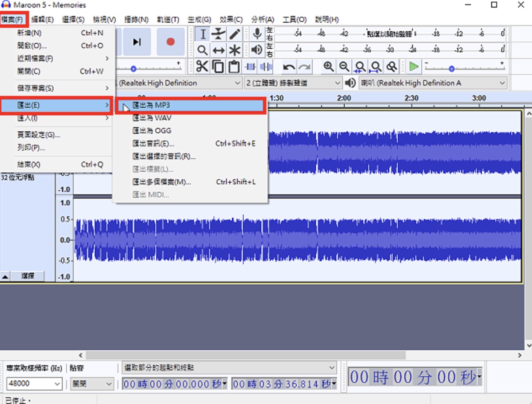Select the Draw pencil tool
Screen dimensions: 532x404
(234, 34)
